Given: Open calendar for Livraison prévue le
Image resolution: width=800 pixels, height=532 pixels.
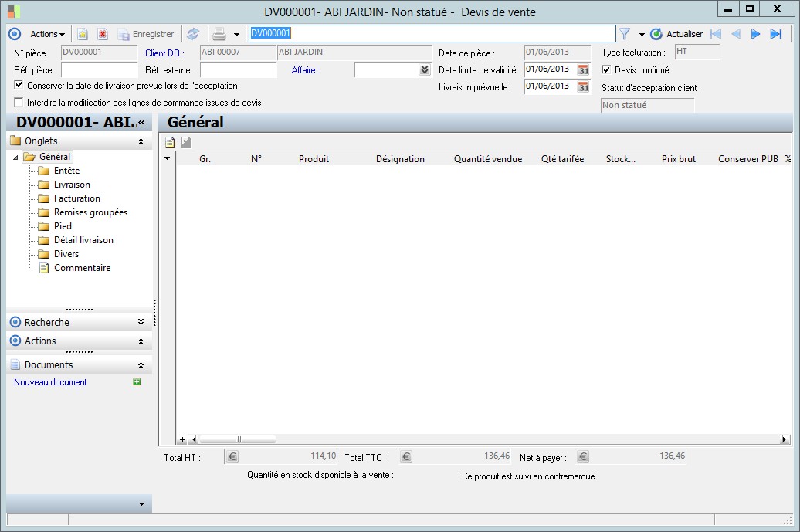Looking at the screenshot, I should (584, 86).
